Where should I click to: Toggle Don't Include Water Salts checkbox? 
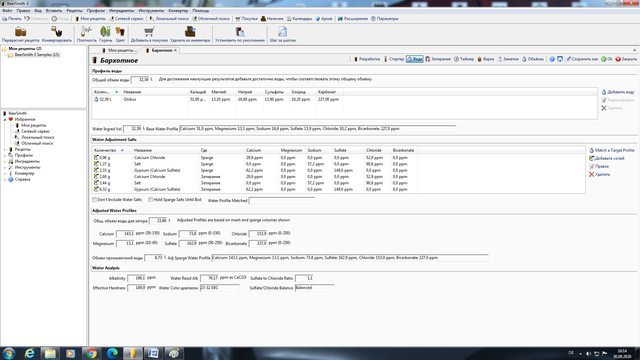95,200
